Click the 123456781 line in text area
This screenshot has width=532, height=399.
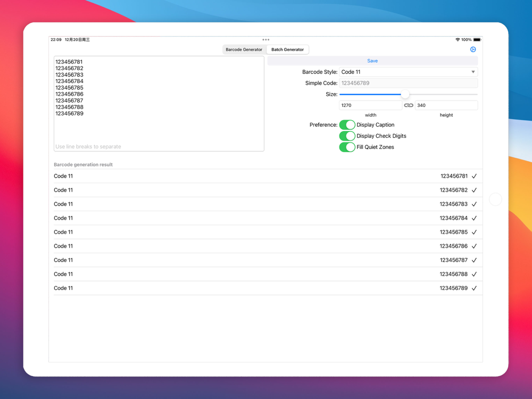(69, 62)
